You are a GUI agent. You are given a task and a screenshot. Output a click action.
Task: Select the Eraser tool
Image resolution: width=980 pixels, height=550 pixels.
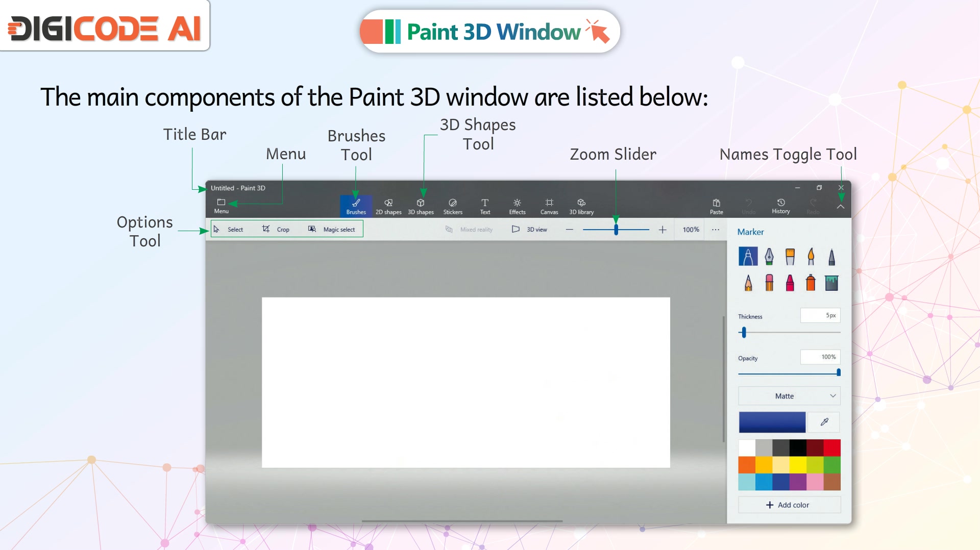pyautogui.click(x=769, y=283)
